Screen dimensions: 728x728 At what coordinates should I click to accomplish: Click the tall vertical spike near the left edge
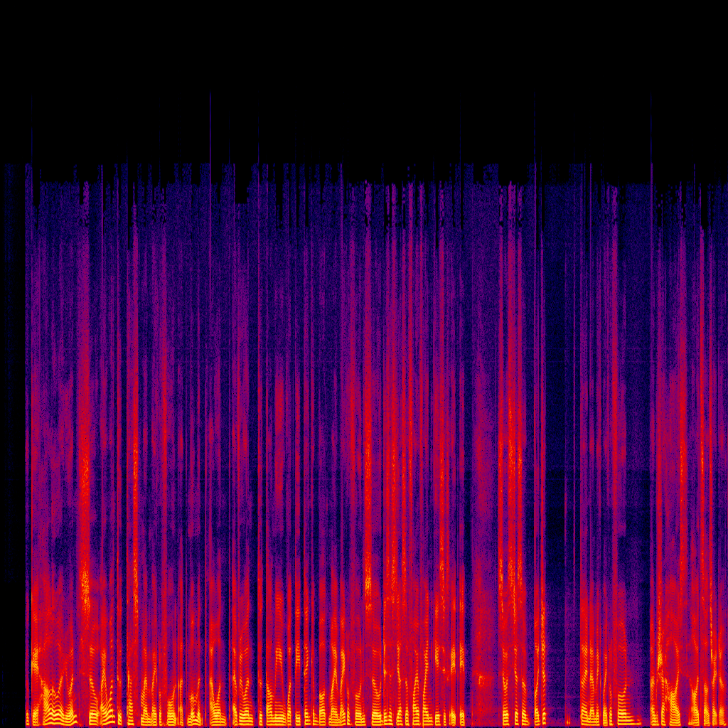[x=31, y=325]
